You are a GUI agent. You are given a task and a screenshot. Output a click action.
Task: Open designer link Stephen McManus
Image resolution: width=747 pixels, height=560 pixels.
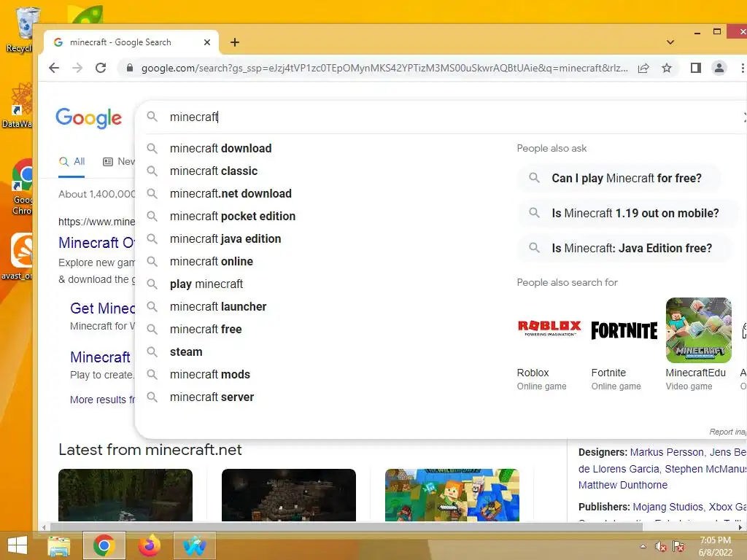[x=705, y=469]
